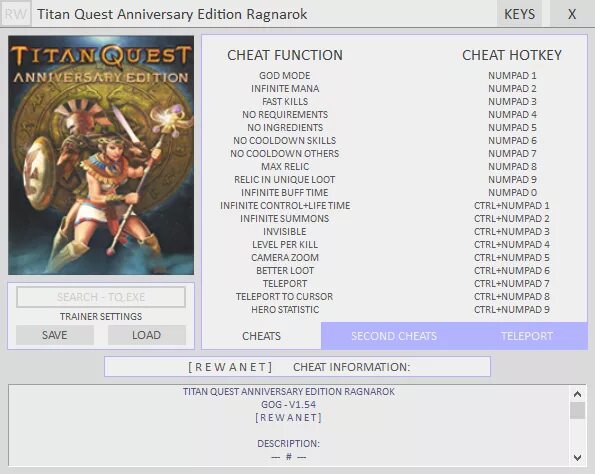
Task: Toggle MAX RELIC cheat
Action: pyautogui.click(x=285, y=166)
